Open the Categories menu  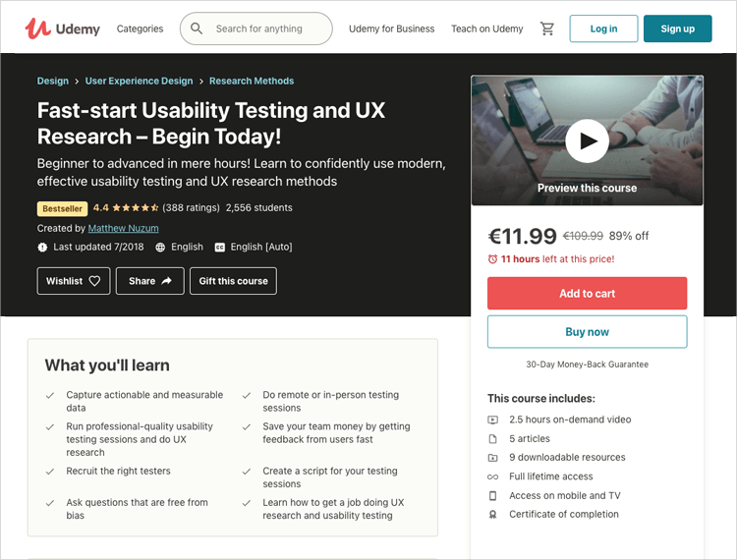(140, 28)
